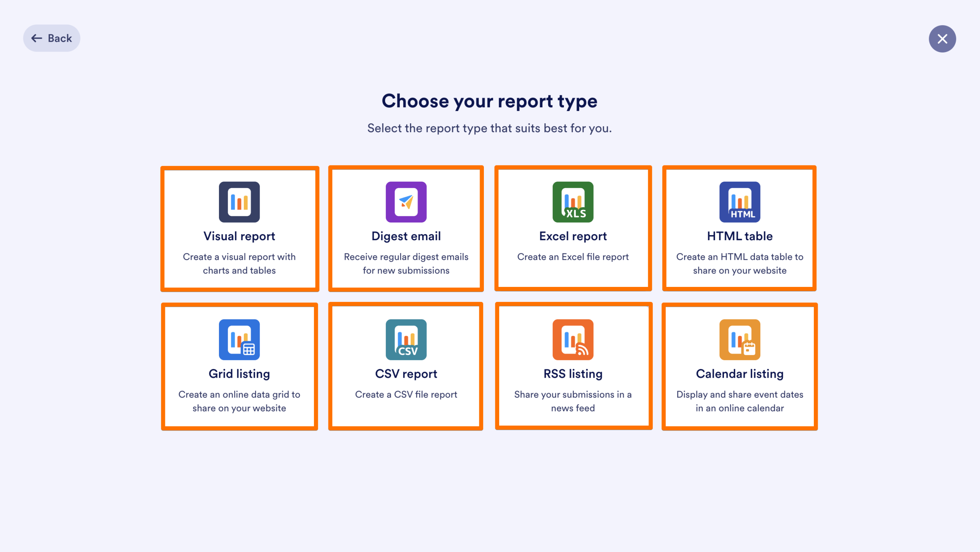The height and width of the screenshot is (552, 980).
Task: Close the report type chooser
Action: tap(942, 38)
